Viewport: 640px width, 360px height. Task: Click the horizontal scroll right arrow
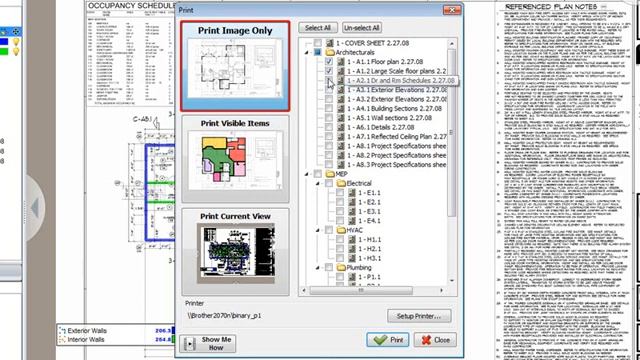(x=441, y=290)
